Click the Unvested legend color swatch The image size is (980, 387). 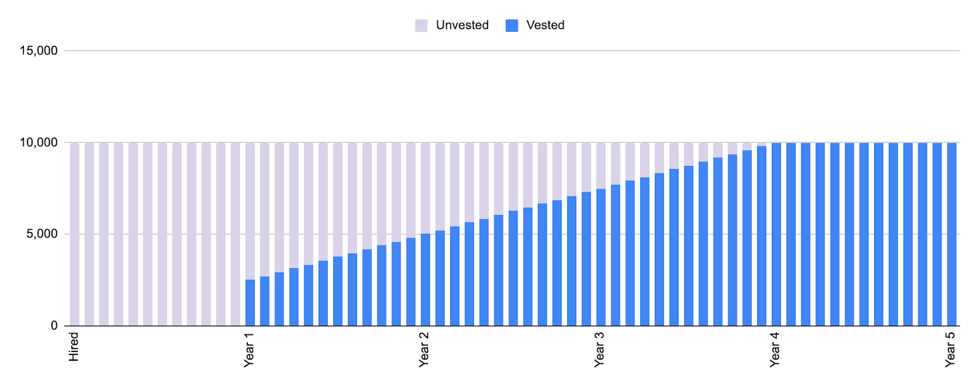coord(421,25)
